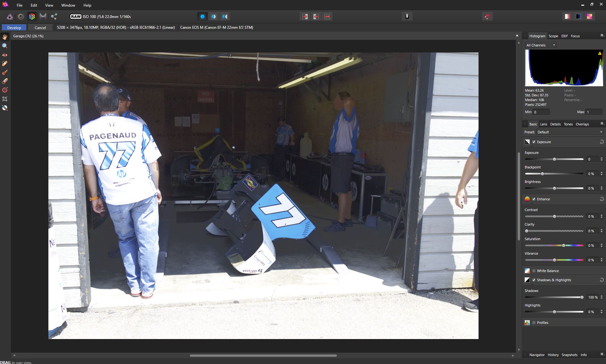
Task: Switch to the Overlays tab
Action: (x=582, y=124)
